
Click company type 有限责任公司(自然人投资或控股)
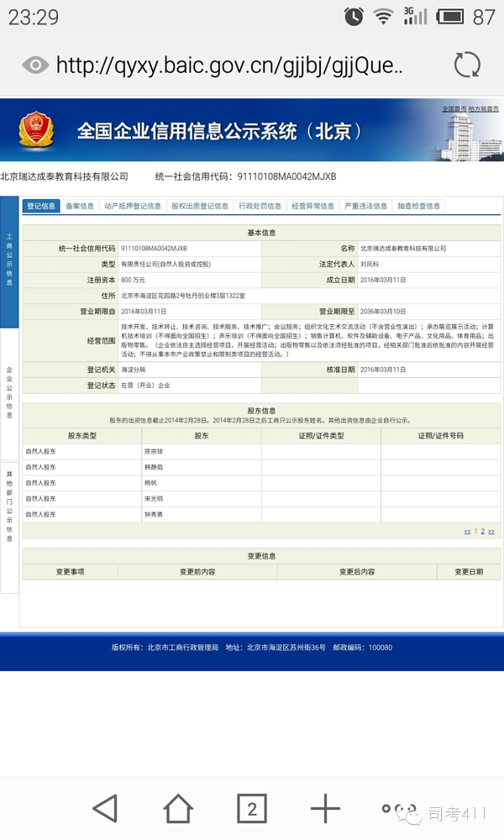[166, 264]
